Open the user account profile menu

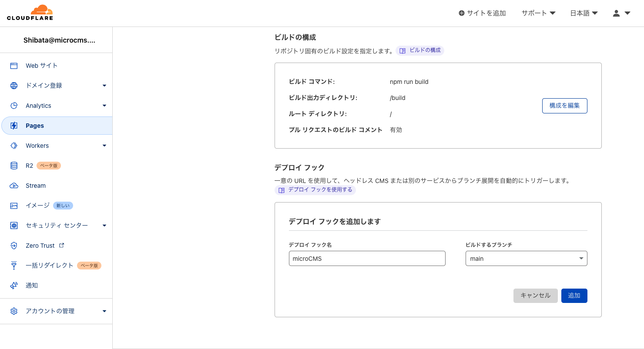pyautogui.click(x=621, y=13)
